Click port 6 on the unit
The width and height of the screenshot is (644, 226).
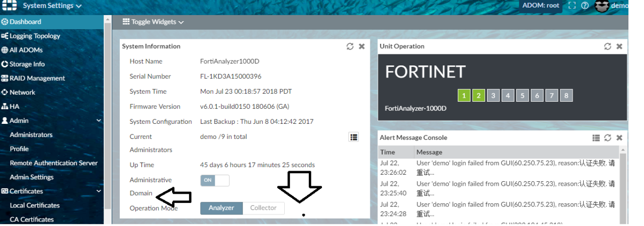point(537,96)
